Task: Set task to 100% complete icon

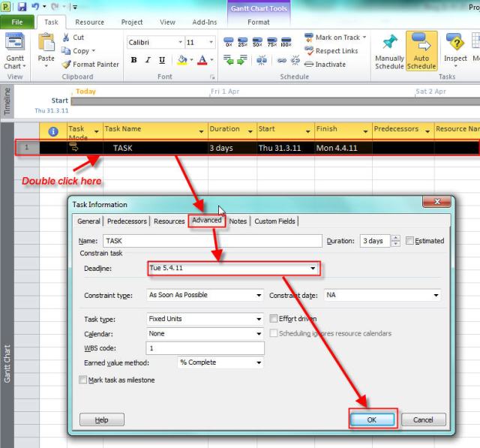Action: click(286, 43)
